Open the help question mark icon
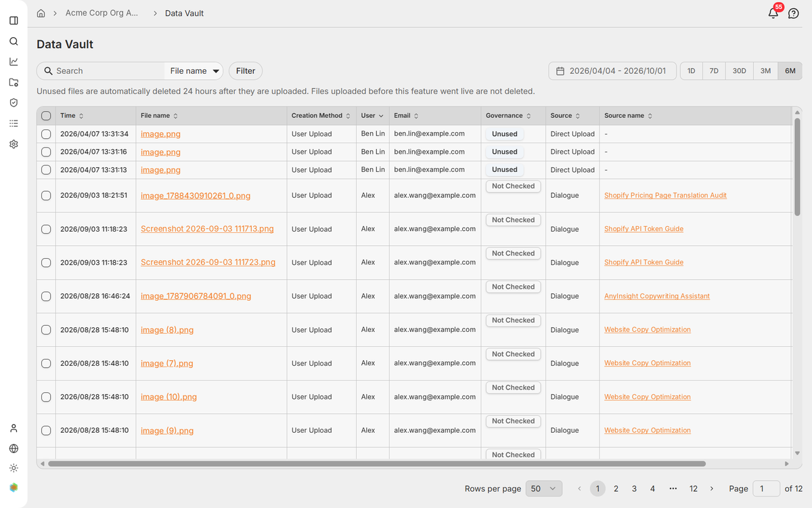 [x=794, y=14]
